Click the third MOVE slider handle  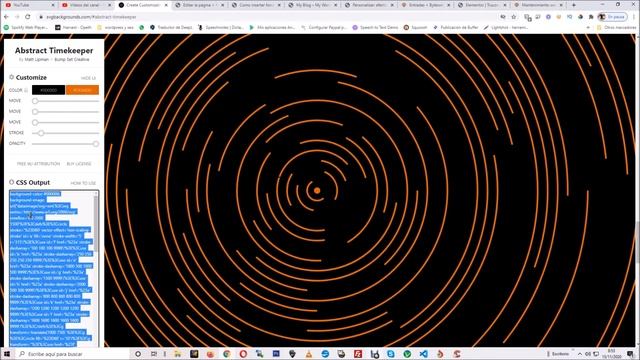click(x=35, y=122)
